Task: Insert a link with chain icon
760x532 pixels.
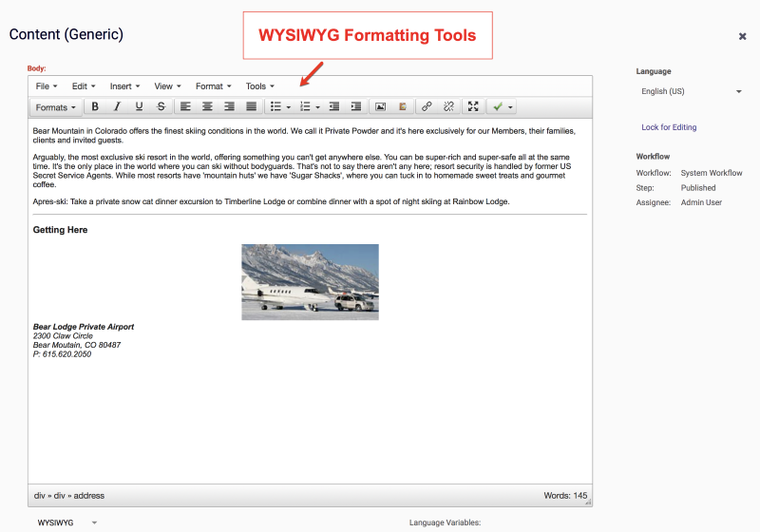Action: pyautogui.click(x=427, y=106)
